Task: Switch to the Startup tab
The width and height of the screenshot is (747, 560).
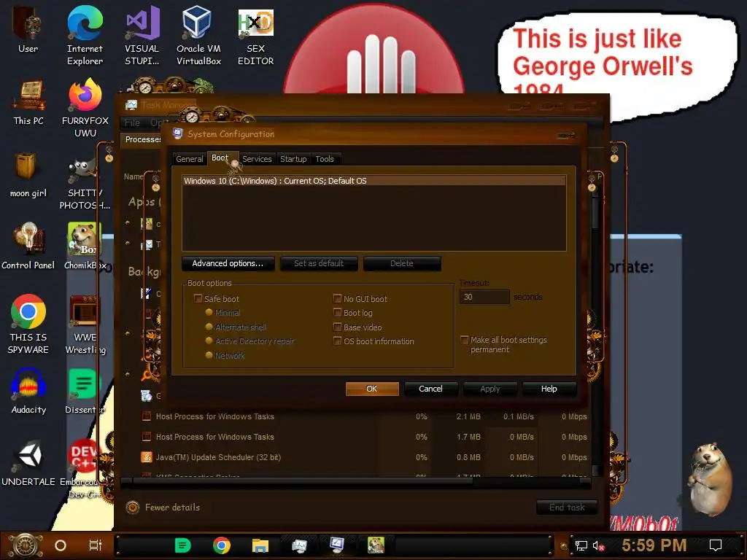Action: coord(293,159)
